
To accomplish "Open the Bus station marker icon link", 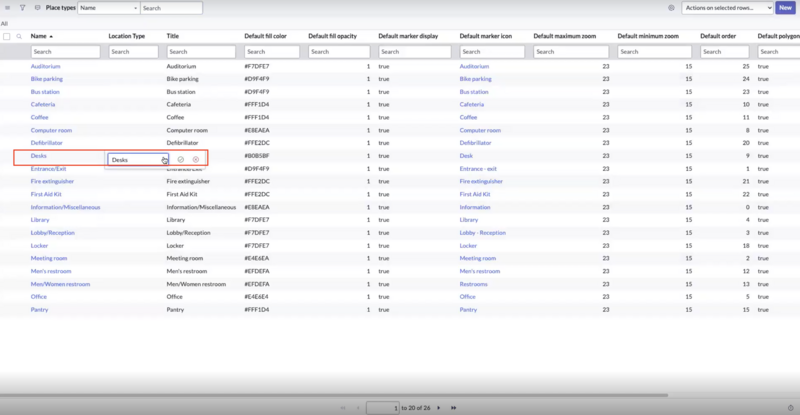I will click(x=474, y=92).
